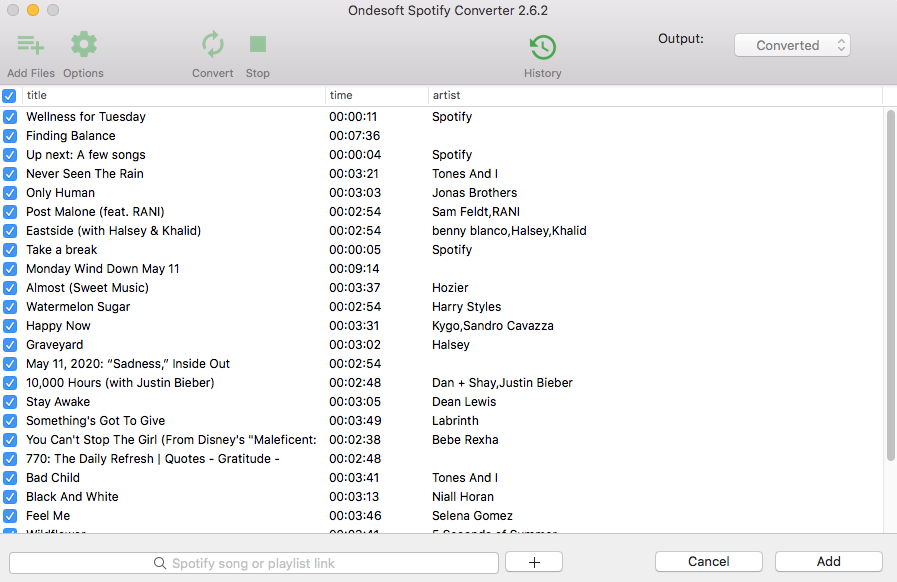The height and width of the screenshot is (582, 897).
Task: Click the Add Files icon
Action: tap(31, 45)
